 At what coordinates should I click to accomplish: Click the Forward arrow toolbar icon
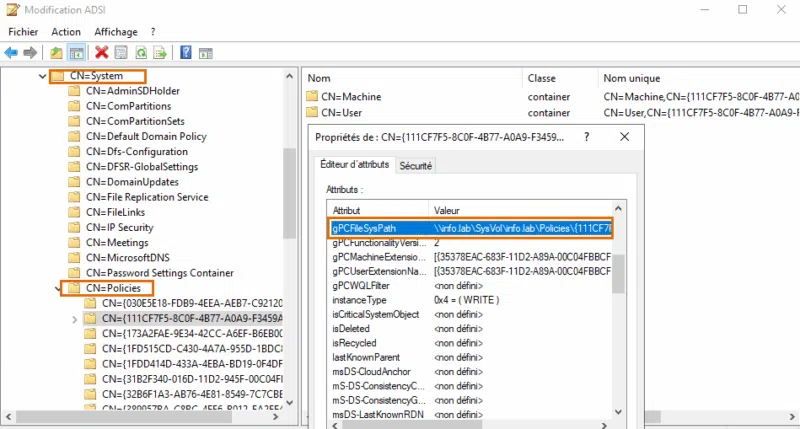click(30, 52)
